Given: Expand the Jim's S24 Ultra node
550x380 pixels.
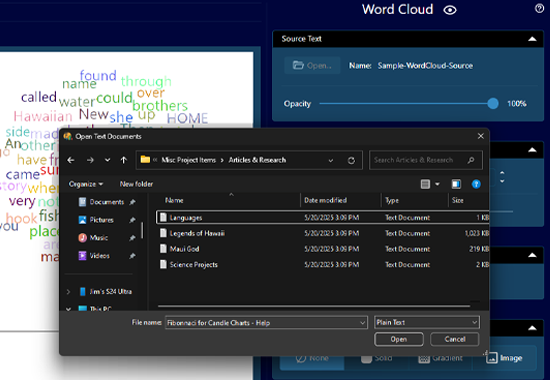Looking at the screenshot, I should (68, 292).
